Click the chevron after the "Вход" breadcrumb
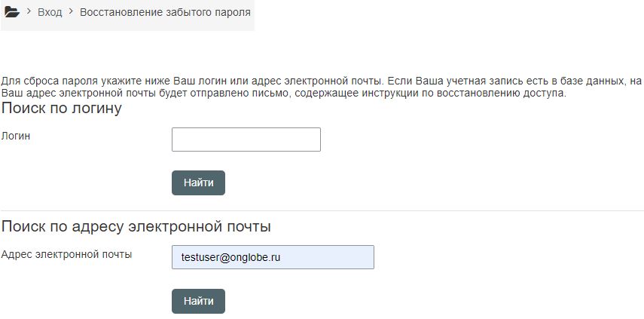Screen dimensions: 644x319 [x=71, y=12]
